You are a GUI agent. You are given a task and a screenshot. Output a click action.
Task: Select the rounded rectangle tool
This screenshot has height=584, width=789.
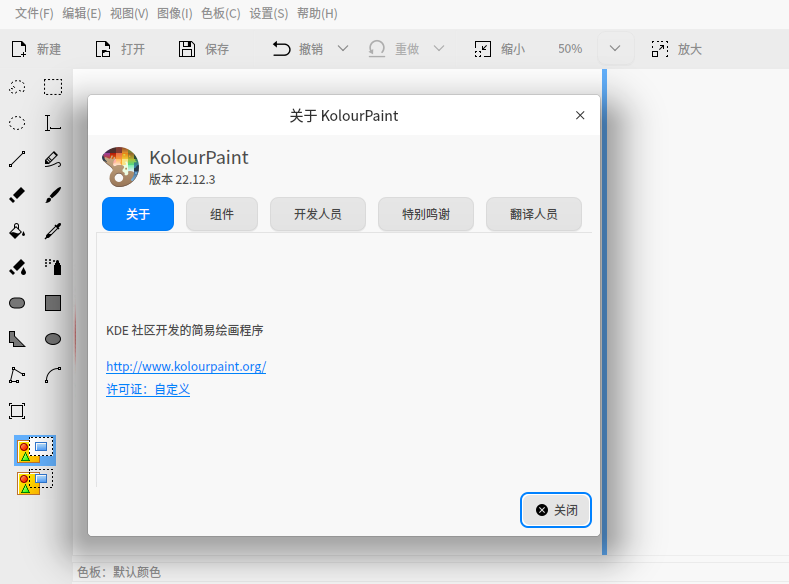(17, 303)
